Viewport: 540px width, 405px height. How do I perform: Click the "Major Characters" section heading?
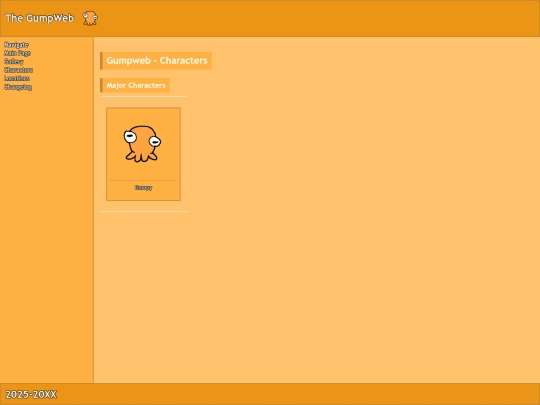(x=136, y=85)
